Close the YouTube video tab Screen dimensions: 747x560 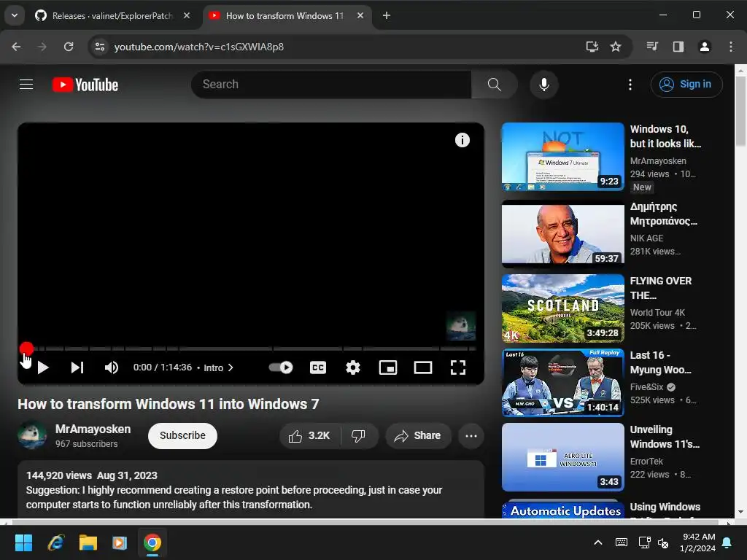tap(360, 16)
